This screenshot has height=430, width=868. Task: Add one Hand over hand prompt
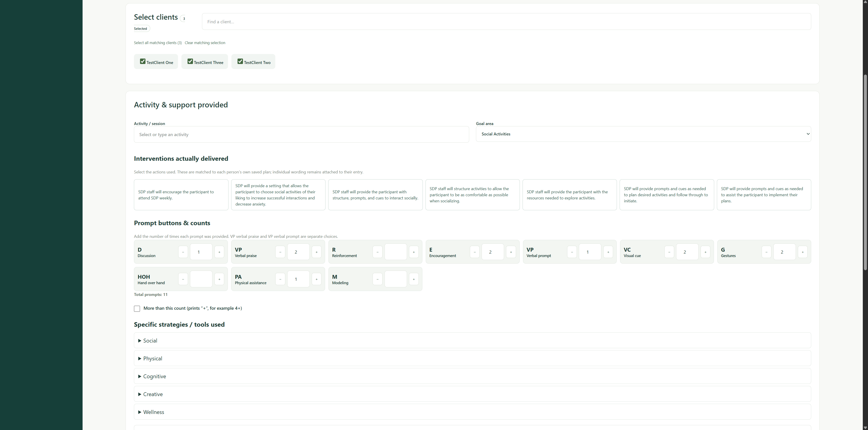(x=219, y=279)
